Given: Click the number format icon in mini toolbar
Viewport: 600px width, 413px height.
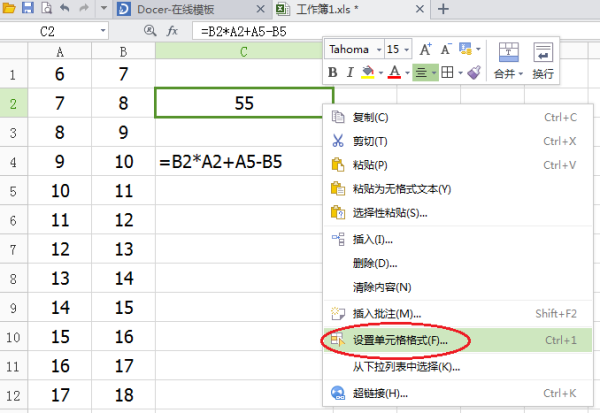Looking at the screenshot, I should (465, 49).
